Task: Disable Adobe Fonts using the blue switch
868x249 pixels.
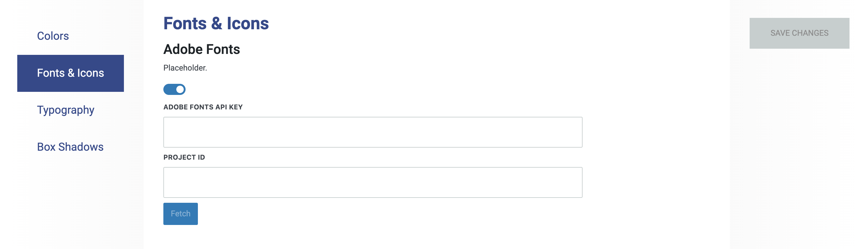Action: (174, 89)
